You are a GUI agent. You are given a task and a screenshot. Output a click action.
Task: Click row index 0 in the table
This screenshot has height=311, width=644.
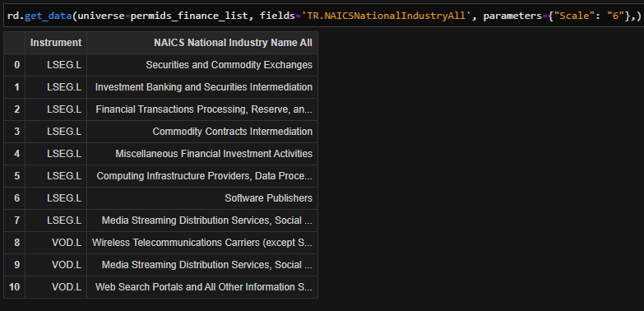point(14,65)
